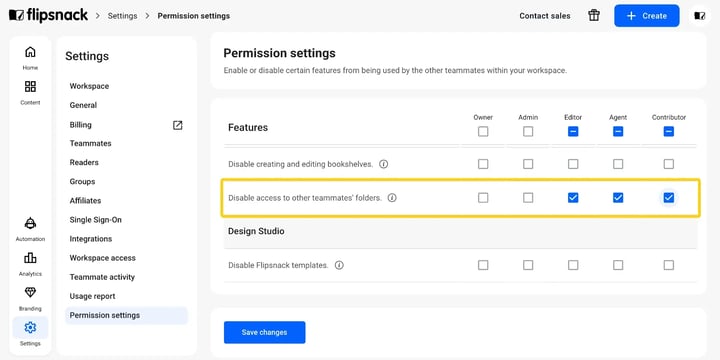The image size is (720, 360).
Task: Check folder access restriction for Admin
Action: click(528, 198)
